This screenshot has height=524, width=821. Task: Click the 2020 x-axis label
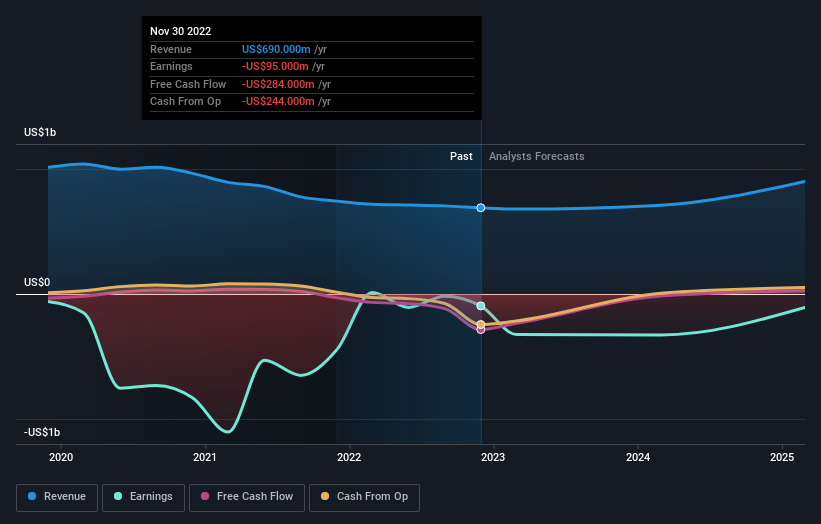click(61, 457)
